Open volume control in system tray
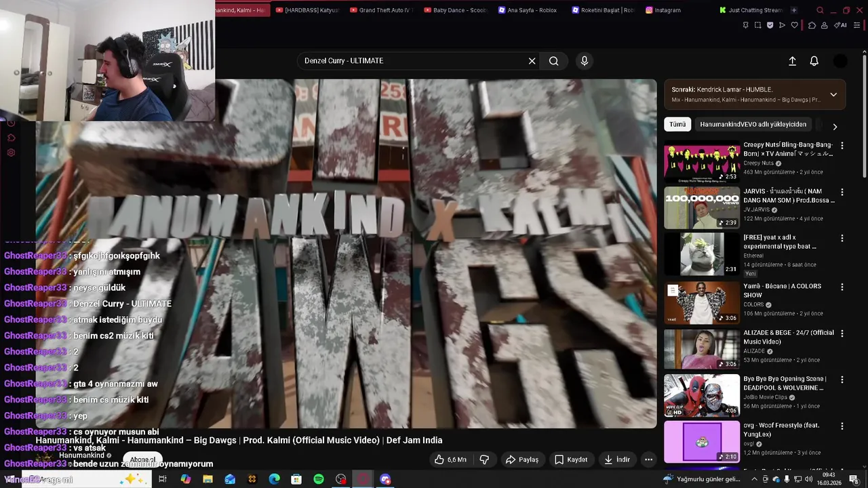The height and width of the screenshot is (488, 868). tap(808, 479)
